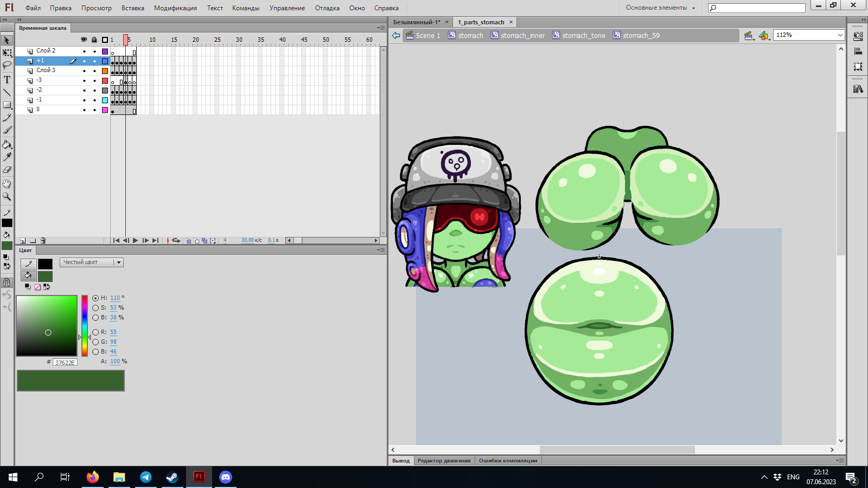This screenshot has height=488, width=868.
Task: Toggle onion skin in timeline
Action: [x=188, y=241]
